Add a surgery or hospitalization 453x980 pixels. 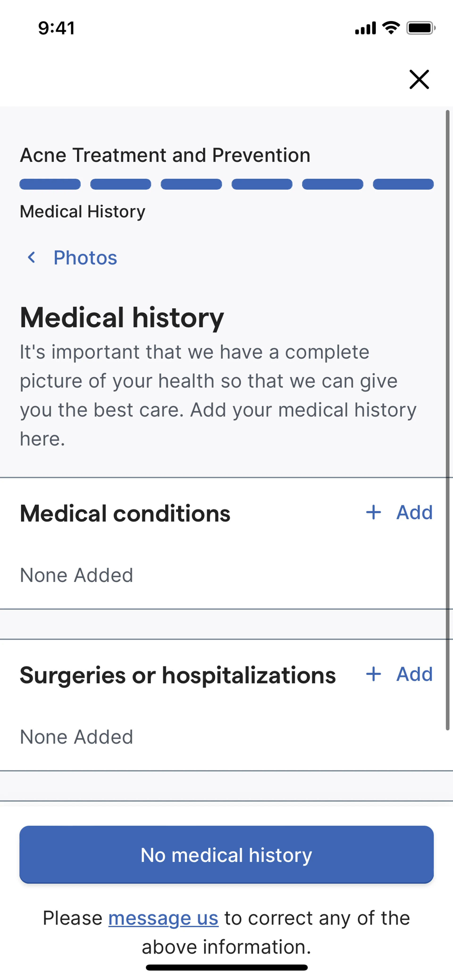click(x=414, y=674)
